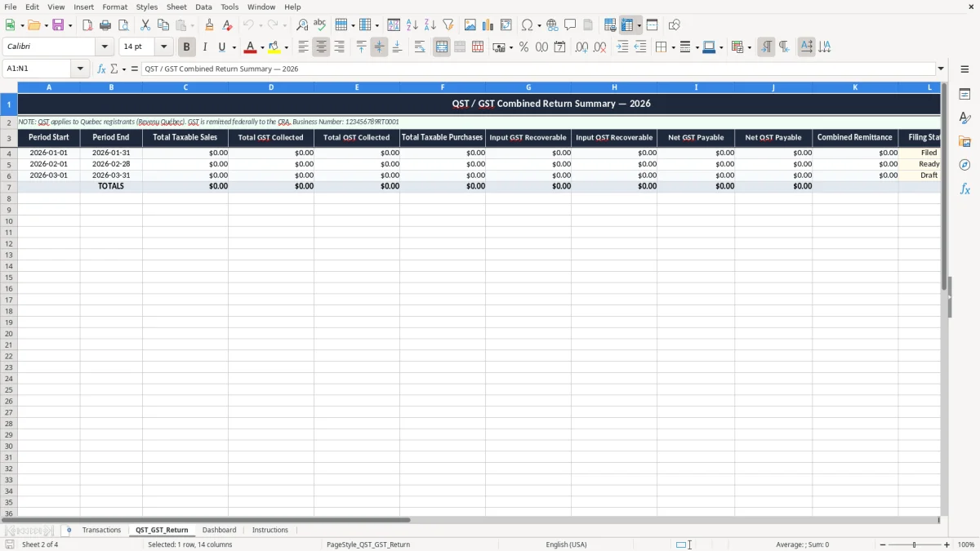Open the Tools menu
Viewport: 980px width, 551px height.
229,7
